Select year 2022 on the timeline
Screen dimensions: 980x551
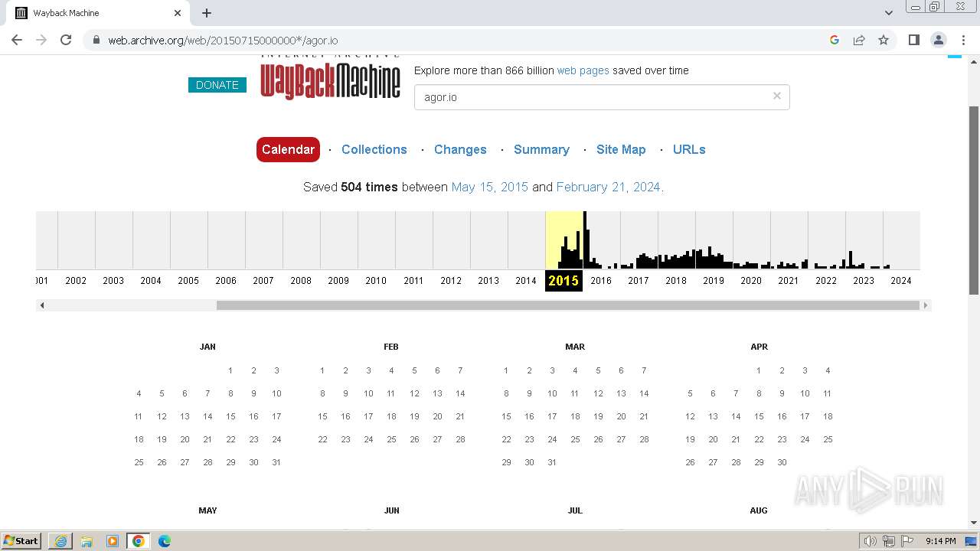click(826, 280)
